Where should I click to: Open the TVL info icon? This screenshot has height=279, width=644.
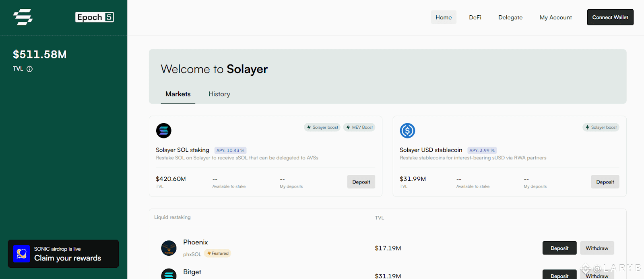[x=30, y=69]
